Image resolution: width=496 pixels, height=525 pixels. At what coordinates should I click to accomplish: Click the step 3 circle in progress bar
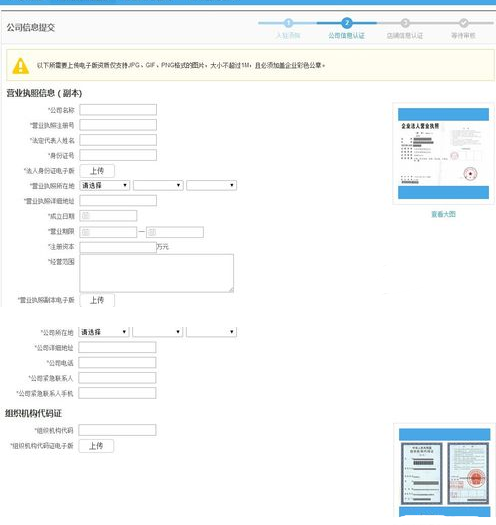tap(405, 23)
